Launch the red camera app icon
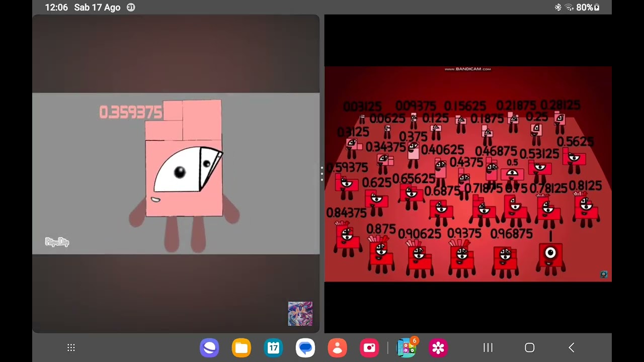The width and height of the screenshot is (644, 362). click(370, 347)
